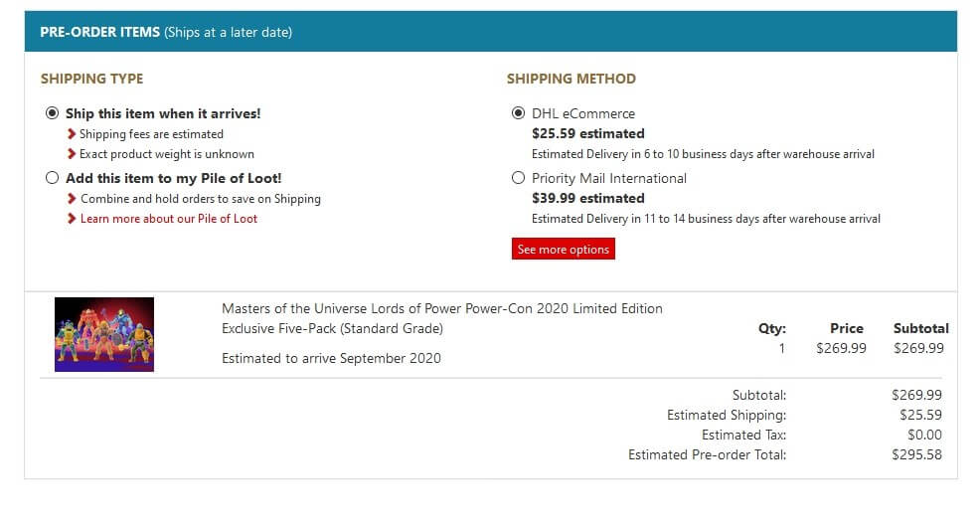
Task: Choose 'Add this item to my Pile of Loot!' option
Action: click(52, 178)
